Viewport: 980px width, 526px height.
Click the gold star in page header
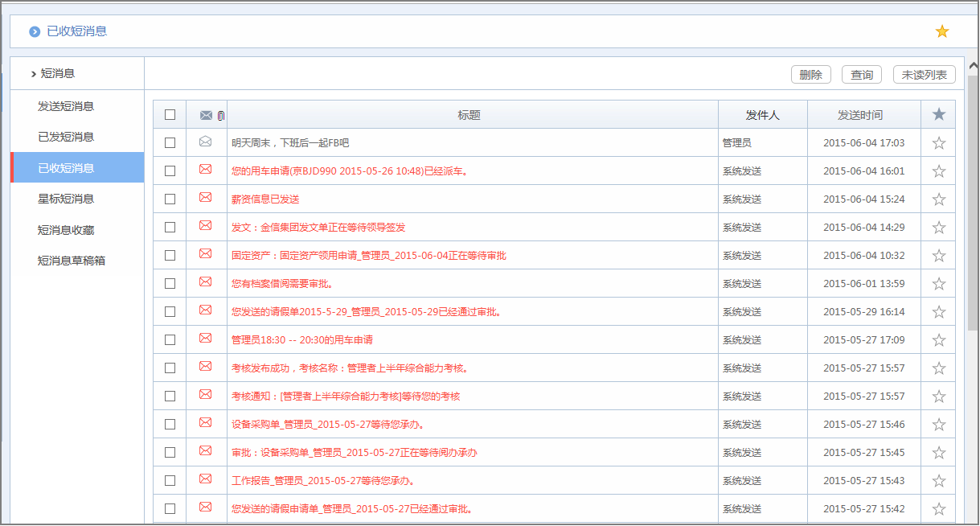click(942, 31)
